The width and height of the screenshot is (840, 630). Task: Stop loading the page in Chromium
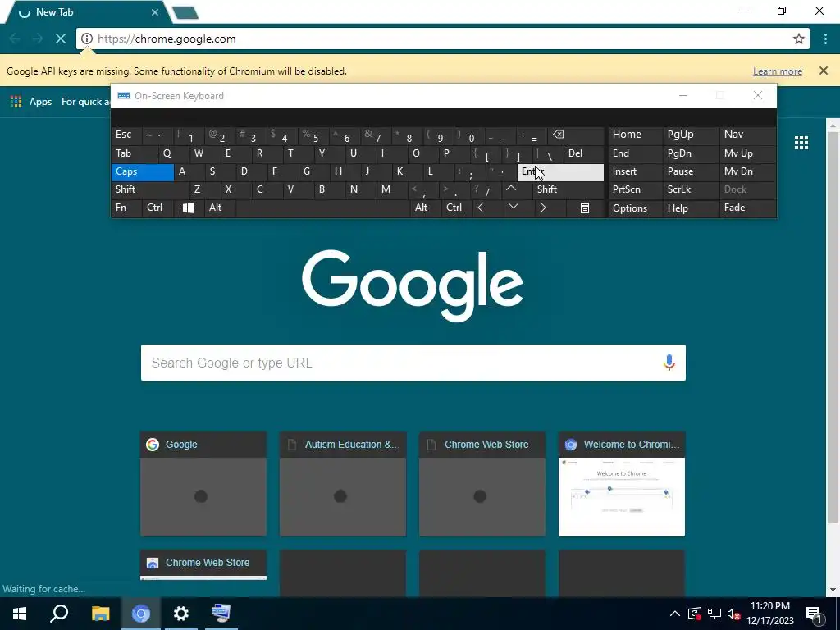(x=61, y=39)
